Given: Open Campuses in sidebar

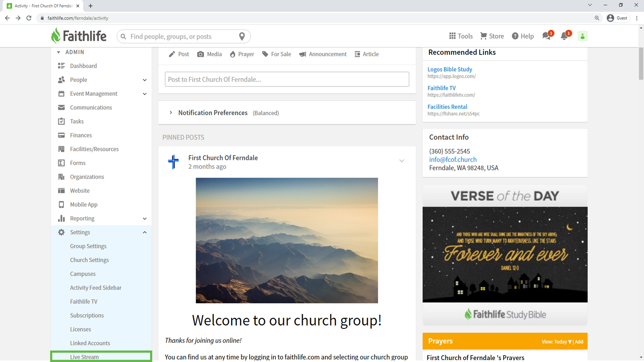Looking at the screenshot, I should click(83, 274).
